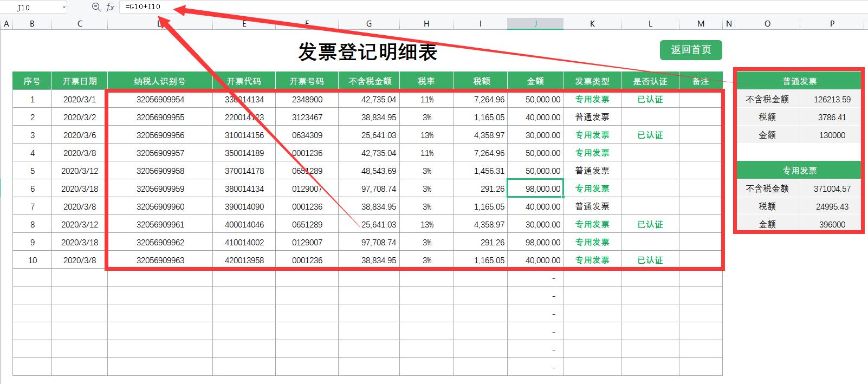
Task: Select the active cell 98,000.00 in row 6
Action: [x=535, y=188]
